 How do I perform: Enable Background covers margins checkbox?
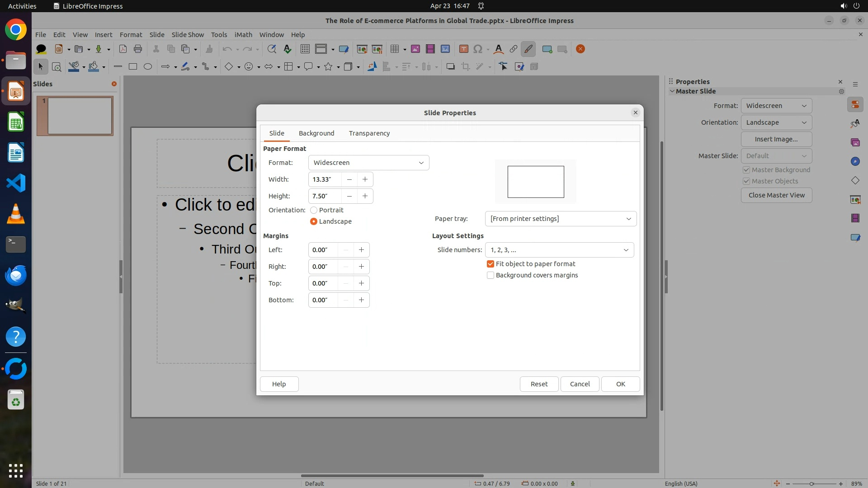491,275
